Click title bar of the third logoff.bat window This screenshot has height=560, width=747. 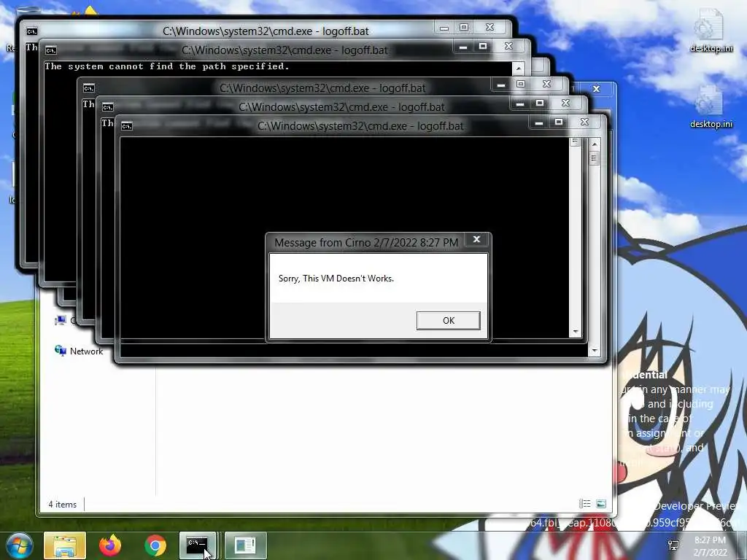click(x=322, y=88)
